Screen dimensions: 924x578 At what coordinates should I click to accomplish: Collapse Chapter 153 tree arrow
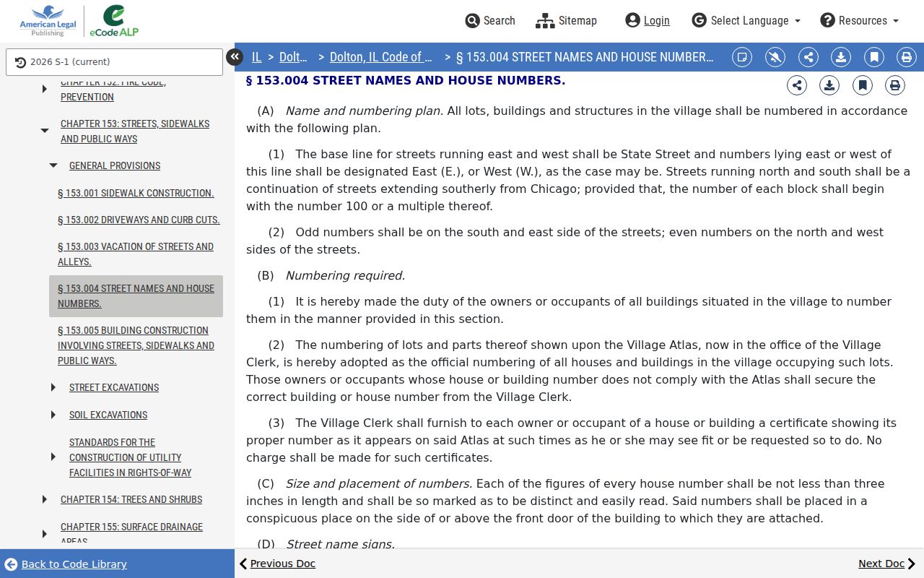pos(45,131)
